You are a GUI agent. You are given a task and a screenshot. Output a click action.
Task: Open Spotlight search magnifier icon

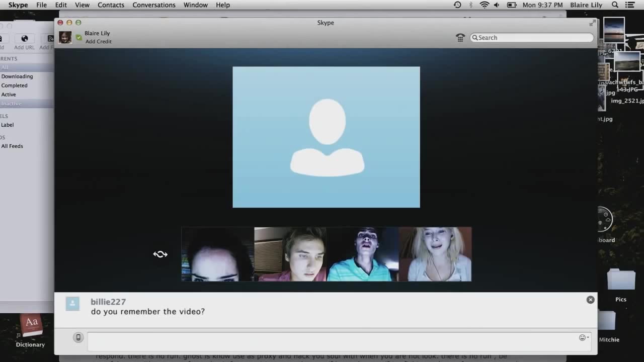tap(615, 5)
